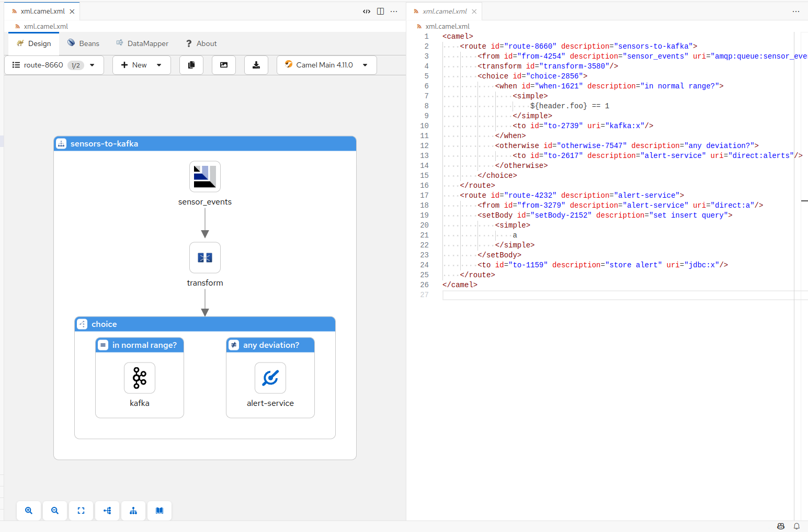Expand the New element dropdown

point(141,64)
